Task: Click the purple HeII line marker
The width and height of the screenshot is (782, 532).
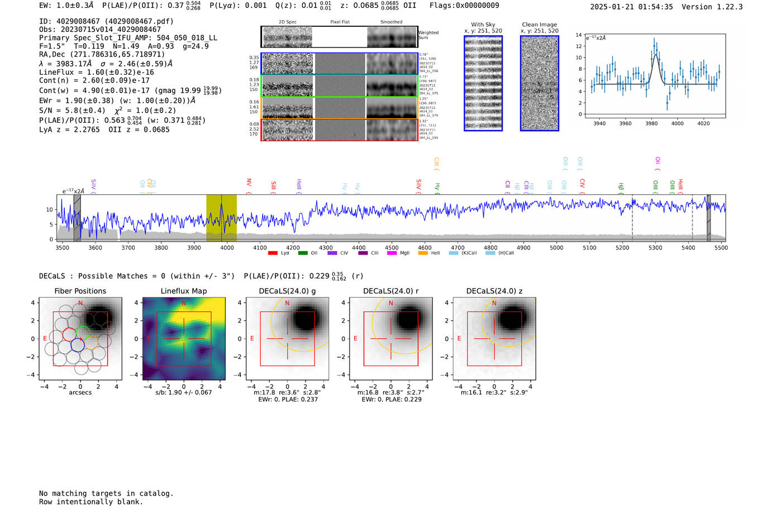Action: (x=299, y=186)
